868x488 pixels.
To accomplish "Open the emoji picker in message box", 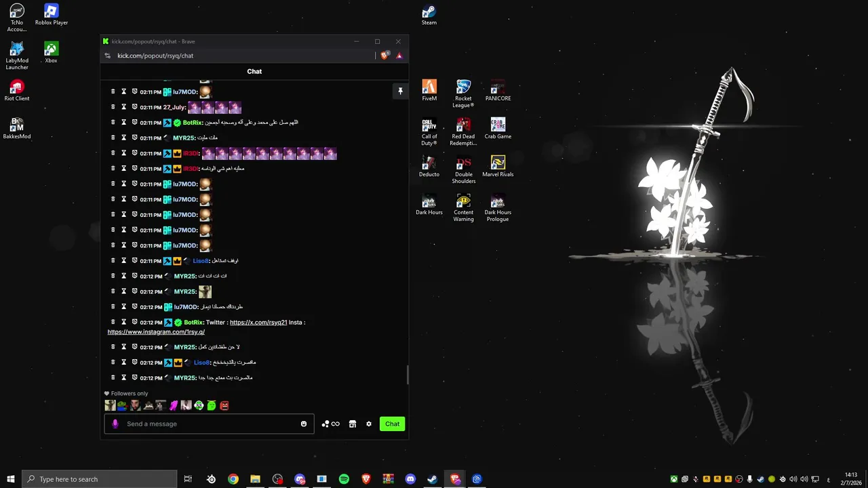I will (x=304, y=424).
